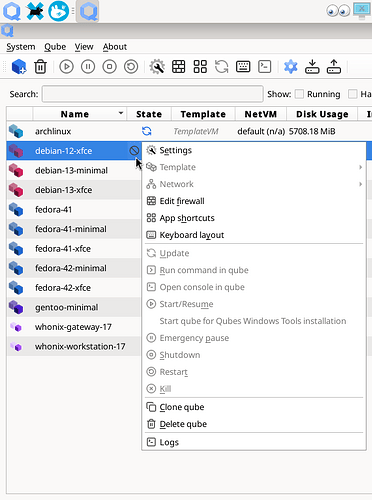This screenshot has width=372, height=500.
Task: Click the Start/Resume play toolbar icon
Action: click(x=66, y=67)
